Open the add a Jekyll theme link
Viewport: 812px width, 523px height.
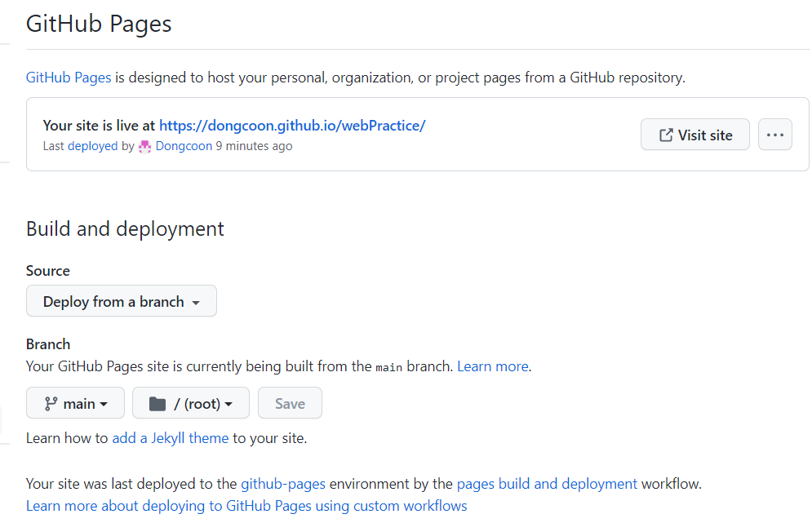[x=171, y=438]
